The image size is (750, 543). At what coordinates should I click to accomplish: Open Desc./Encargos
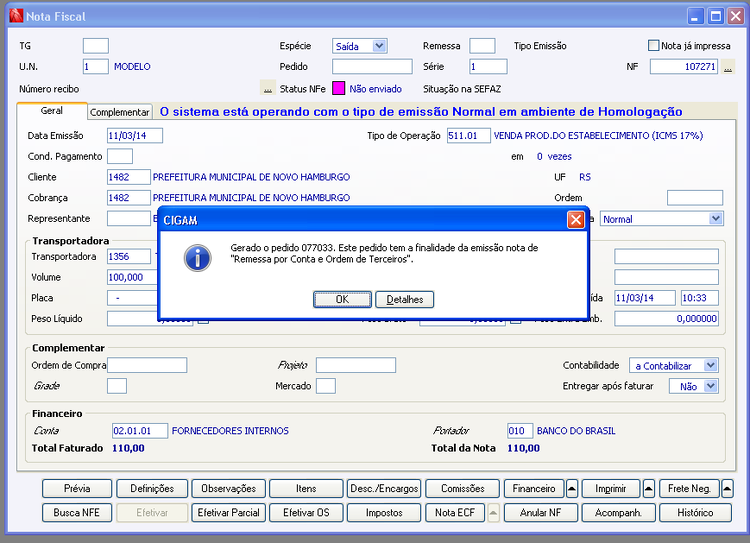coord(384,488)
